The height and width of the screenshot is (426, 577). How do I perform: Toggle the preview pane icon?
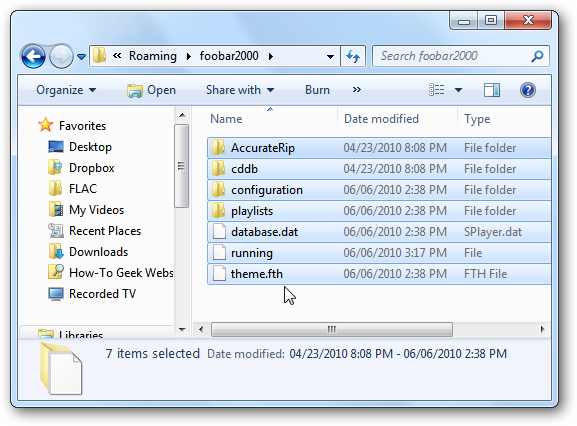click(492, 90)
